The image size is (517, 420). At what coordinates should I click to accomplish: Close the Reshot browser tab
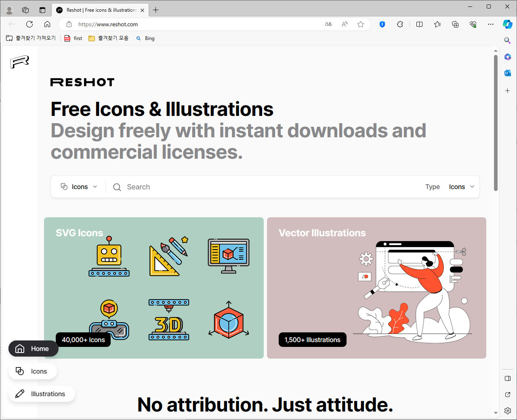tap(142, 10)
